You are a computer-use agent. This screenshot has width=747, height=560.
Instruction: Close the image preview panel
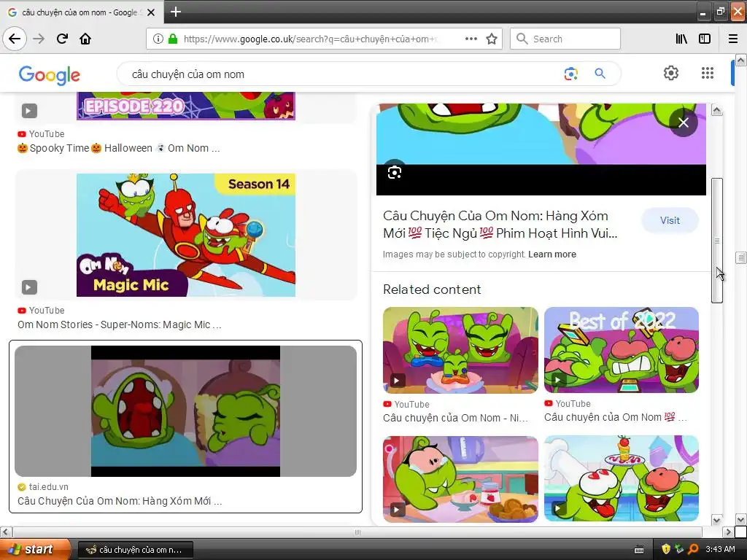683,122
